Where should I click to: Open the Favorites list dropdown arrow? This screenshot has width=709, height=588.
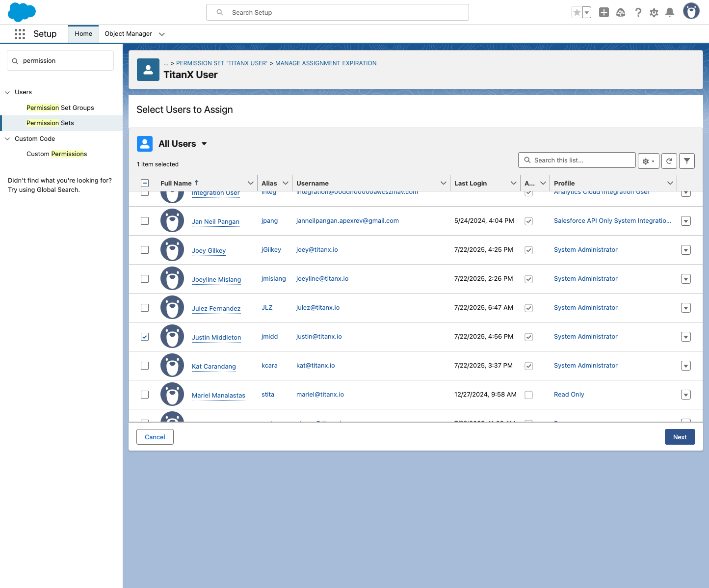tap(587, 12)
